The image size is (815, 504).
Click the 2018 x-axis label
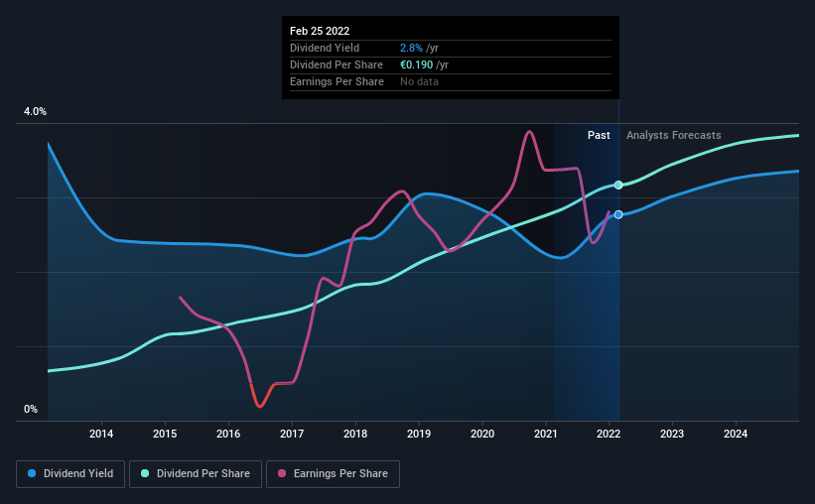[355, 434]
